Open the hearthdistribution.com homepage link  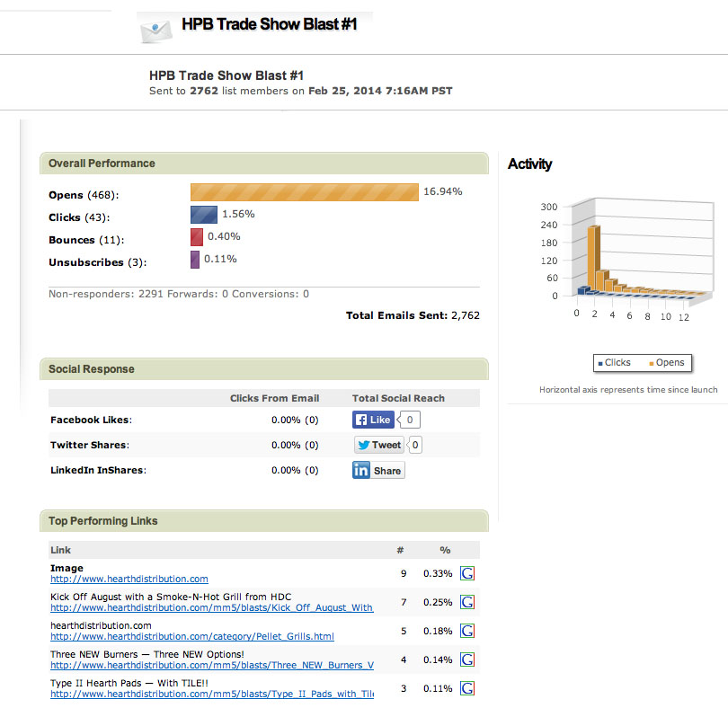(129, 580)
